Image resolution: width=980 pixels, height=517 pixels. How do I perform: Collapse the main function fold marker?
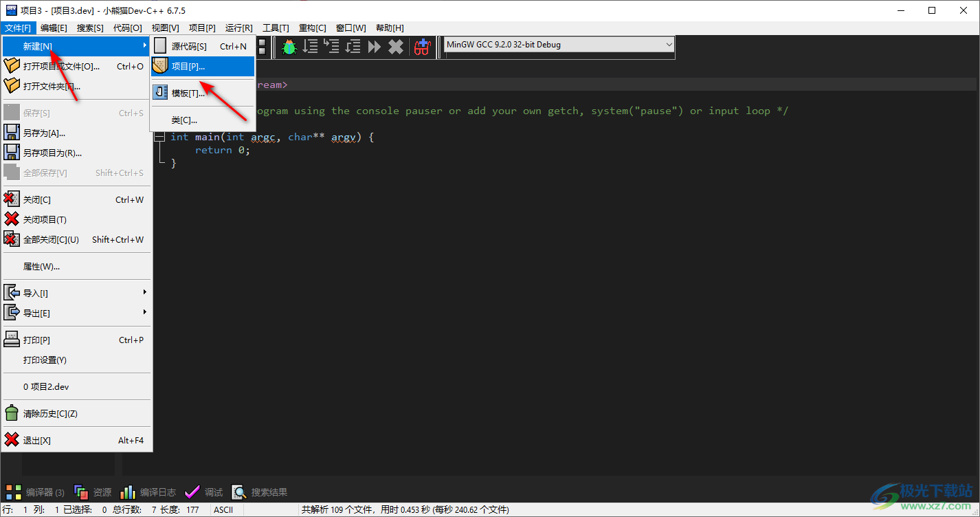(159, 137)
